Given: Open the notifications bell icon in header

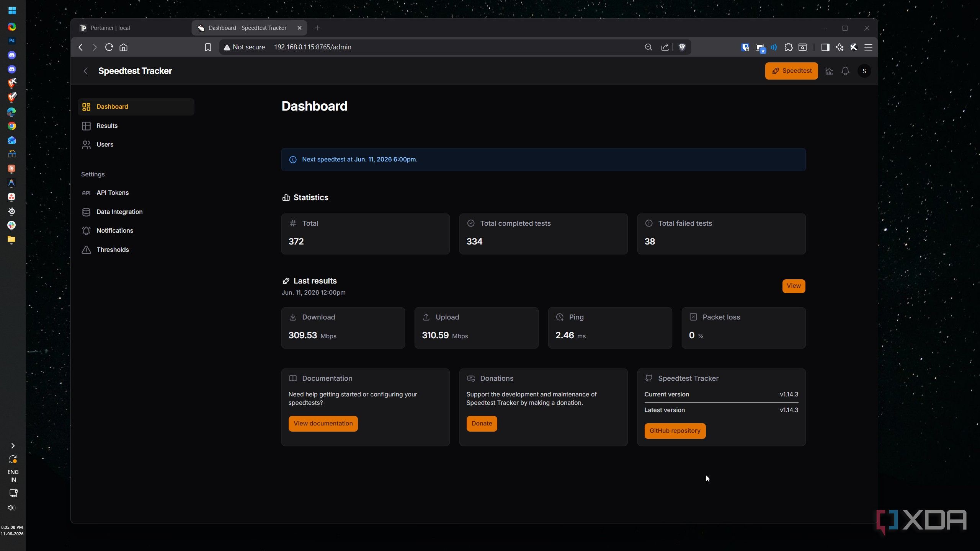Looking at the screenshot, I should click(x=845, y=71).
